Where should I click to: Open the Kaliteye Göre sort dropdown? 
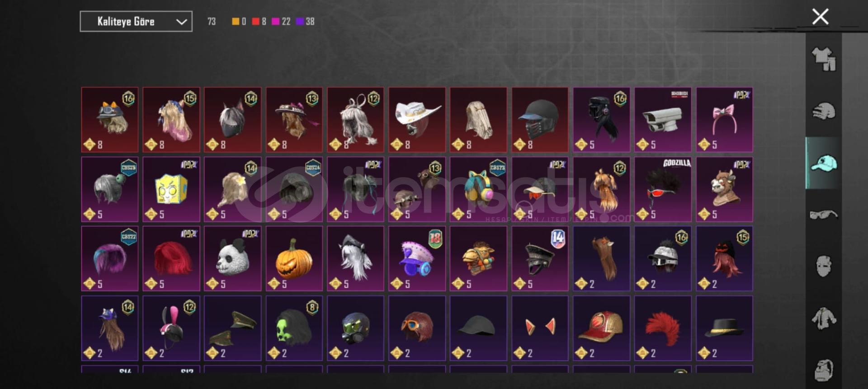[136, 21]
